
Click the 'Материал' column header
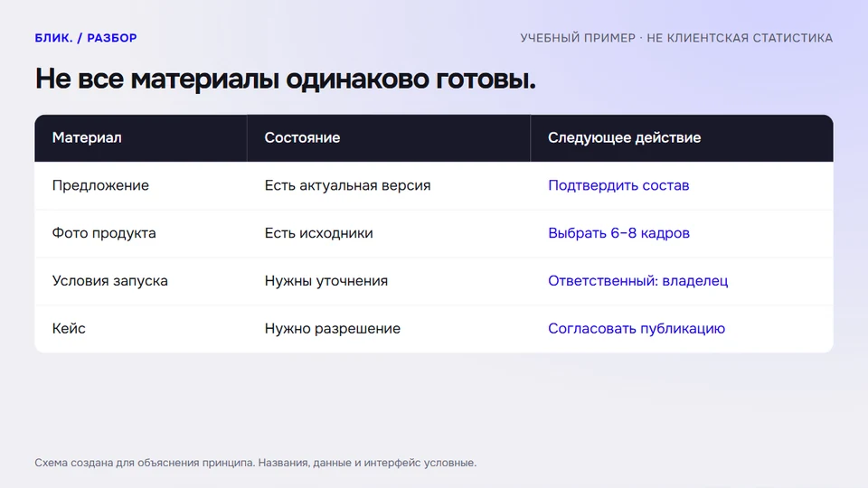click(x=141, y=138)
